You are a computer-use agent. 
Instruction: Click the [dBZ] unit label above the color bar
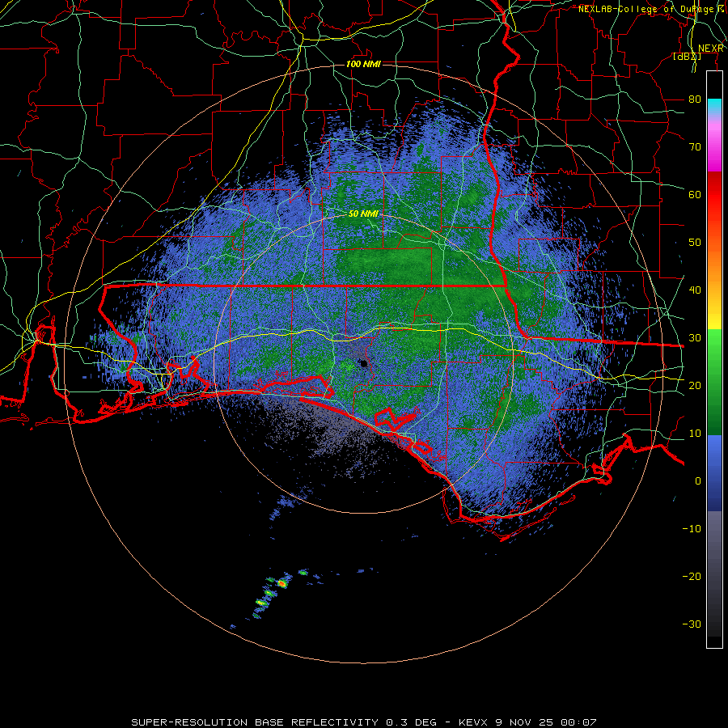(687, 57)
